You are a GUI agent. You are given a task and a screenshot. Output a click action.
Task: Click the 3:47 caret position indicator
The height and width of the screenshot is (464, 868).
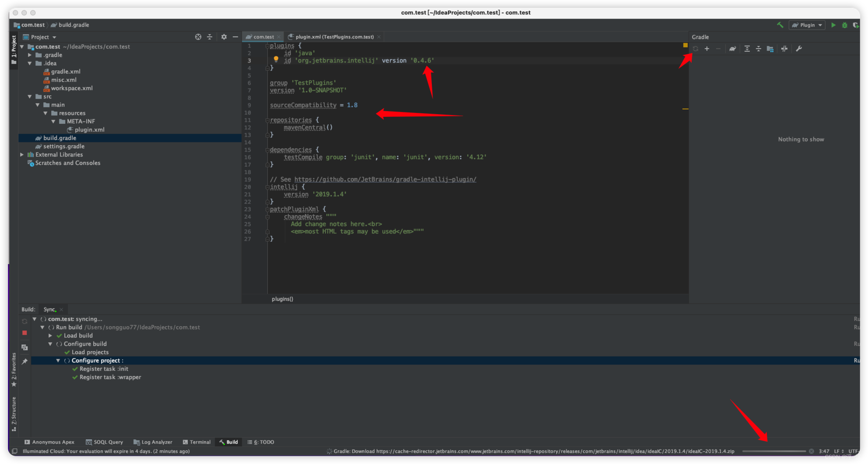[x=824, y=451]
